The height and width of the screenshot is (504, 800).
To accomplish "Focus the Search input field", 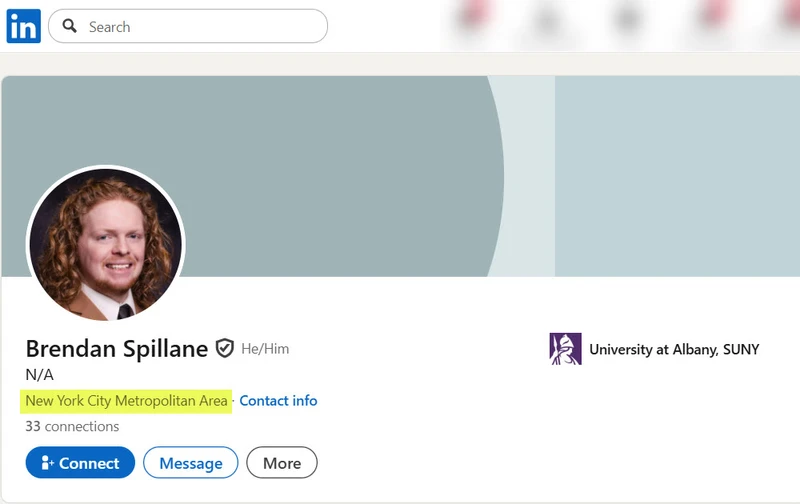I will click(188, 26).
